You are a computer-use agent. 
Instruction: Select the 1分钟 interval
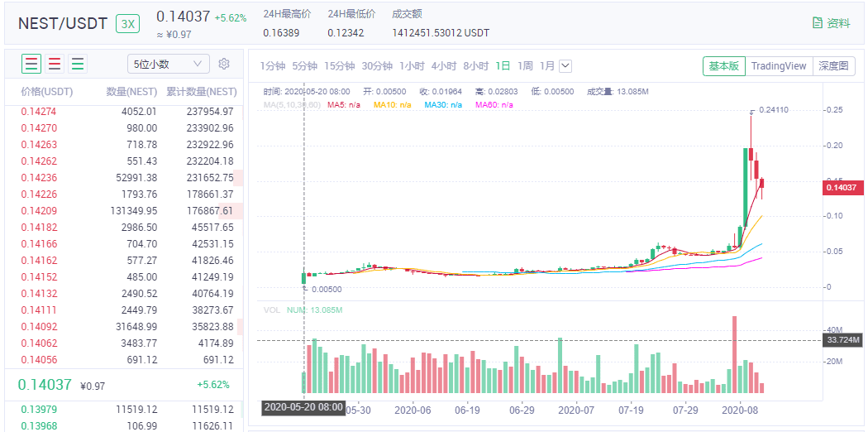click(x=272, y=66)
